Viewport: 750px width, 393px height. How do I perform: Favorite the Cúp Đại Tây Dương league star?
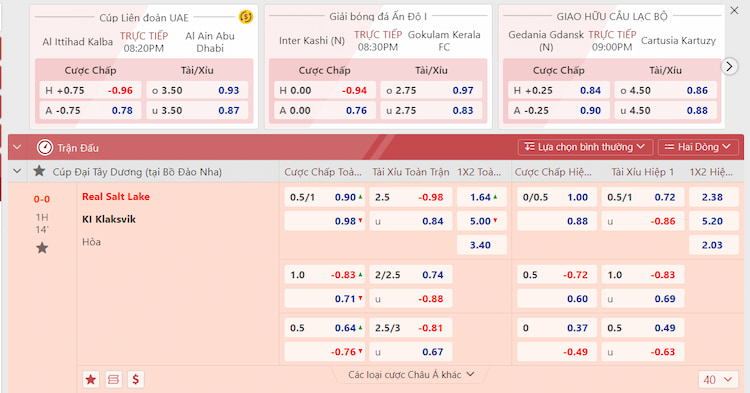[39, 171]
